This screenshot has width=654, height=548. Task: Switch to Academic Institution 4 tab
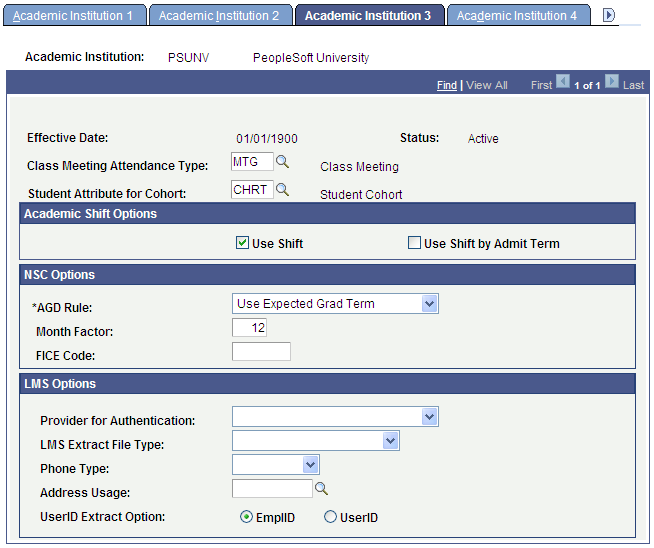click(518, 15)
